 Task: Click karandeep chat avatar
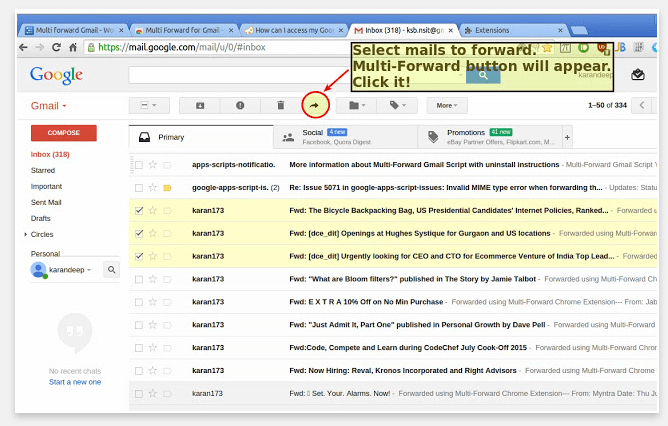click(x=38, y=270)
